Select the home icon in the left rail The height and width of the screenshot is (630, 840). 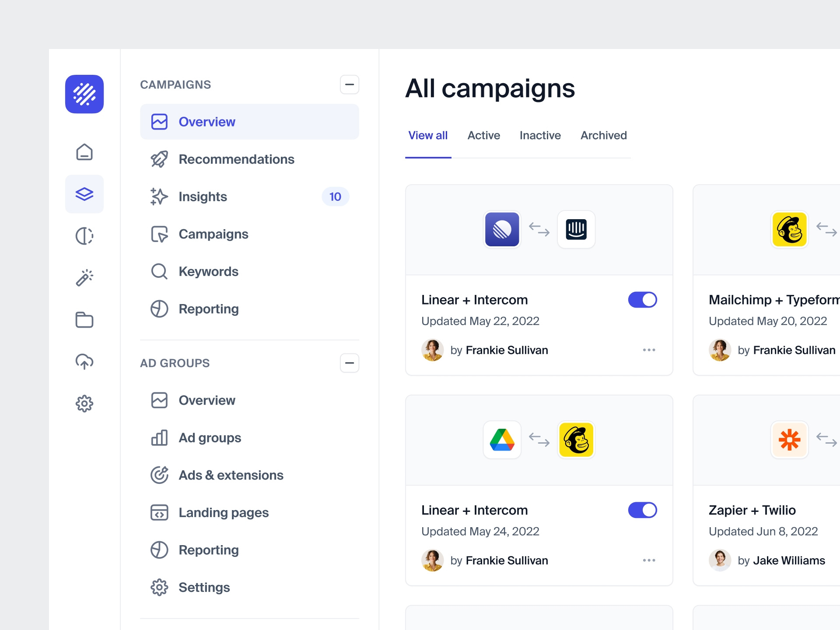(84, 152)
